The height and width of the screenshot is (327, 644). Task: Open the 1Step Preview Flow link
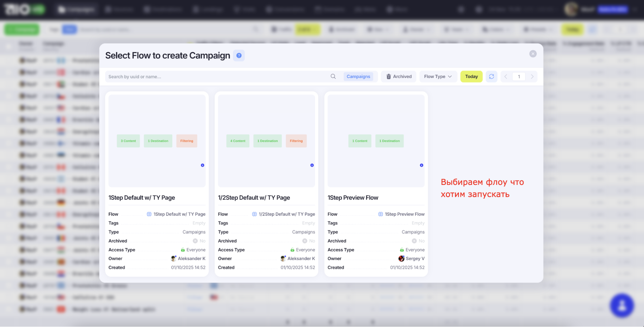click(404, 214)
